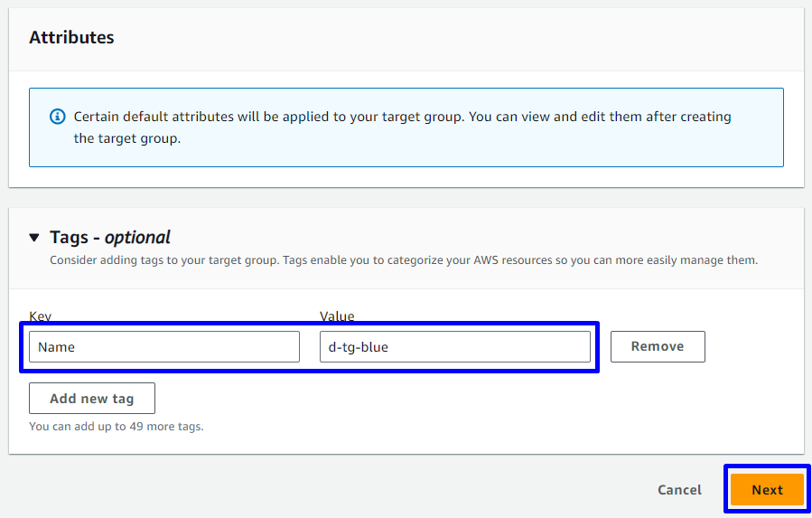
Task: Click the word "Tags" in the section header
Action: tap(69, 238)
